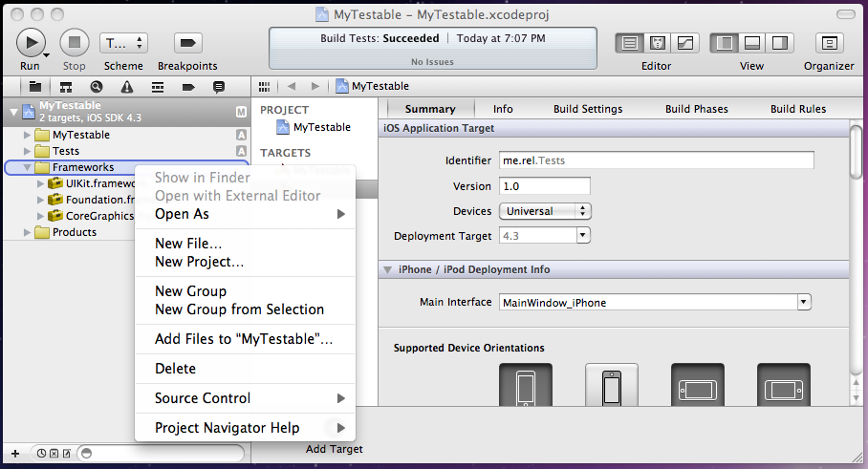Show the Debug navigator
Viewport: 868px width, 469px height.
[x=158, y=87]
